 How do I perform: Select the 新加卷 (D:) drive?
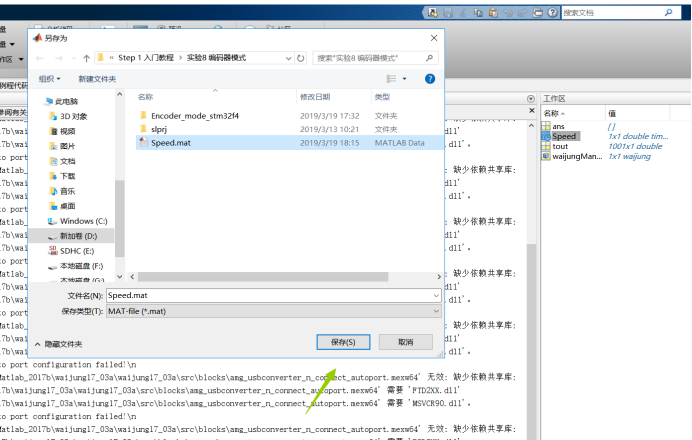[73, 236]
